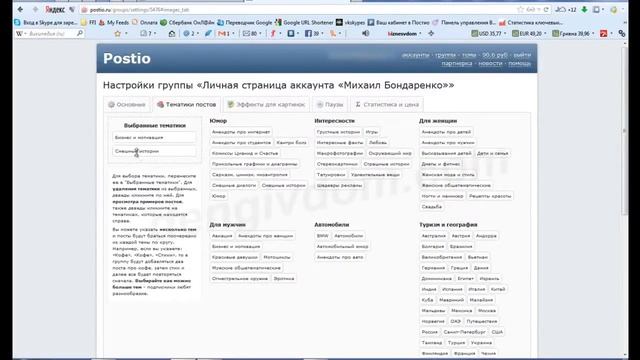
Task: Click the Анекдоты про студентов topic tag
Action: 241,142
